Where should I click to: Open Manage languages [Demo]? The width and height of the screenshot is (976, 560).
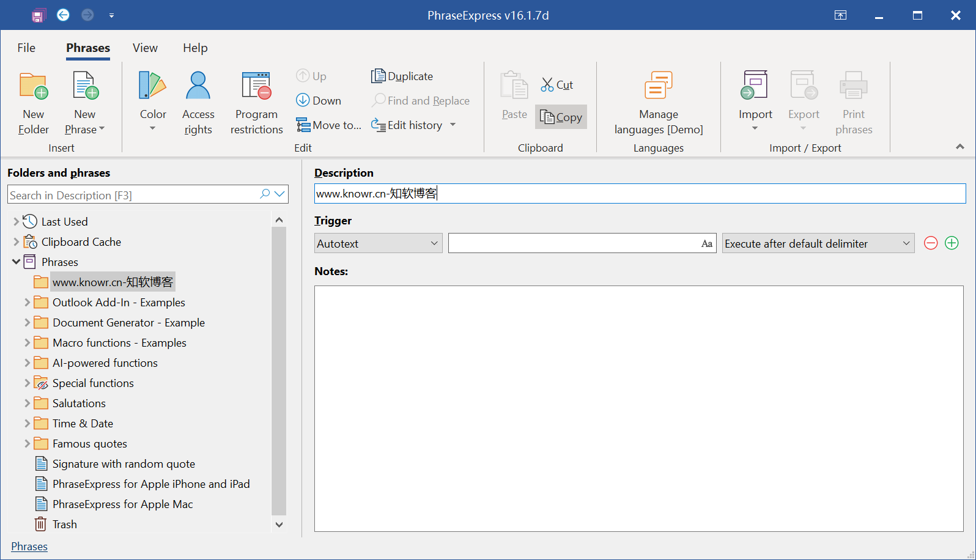(x=659, y=103)
